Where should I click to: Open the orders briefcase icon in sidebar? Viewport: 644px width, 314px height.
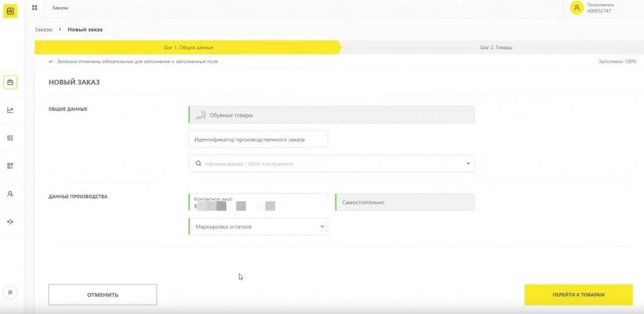10,82
